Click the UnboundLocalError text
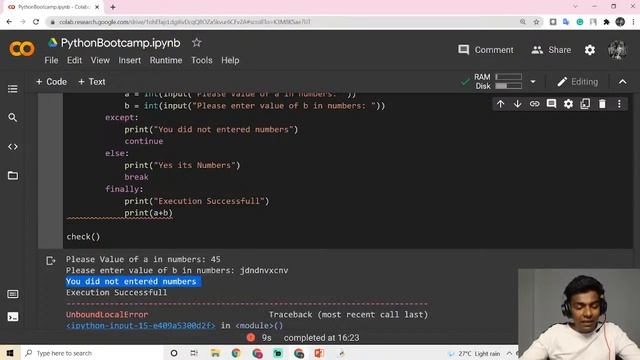Screen dimensions: 640x360 107,315
